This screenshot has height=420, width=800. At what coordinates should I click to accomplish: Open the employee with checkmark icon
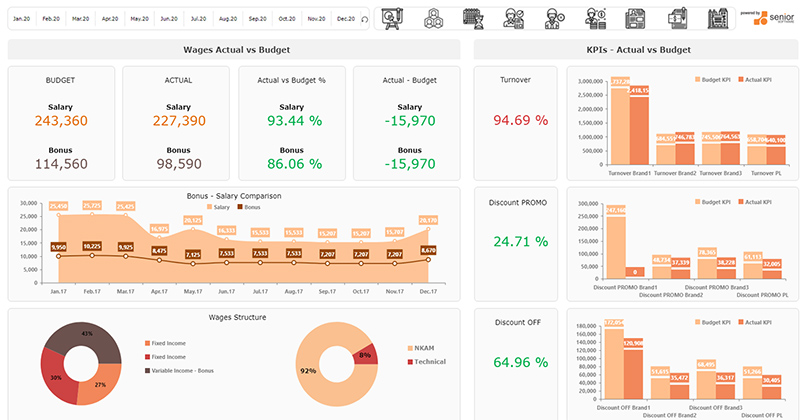(x=513, y=19)
